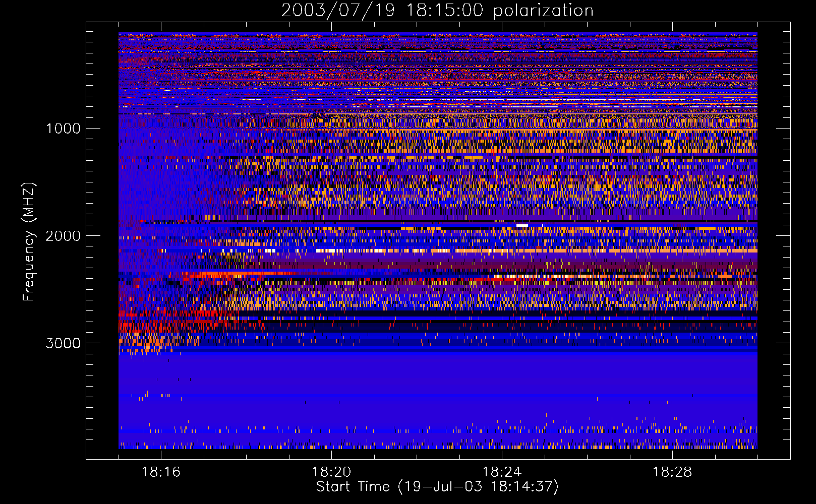Select the 3000 frequency tick label

[x=63, y=343]
